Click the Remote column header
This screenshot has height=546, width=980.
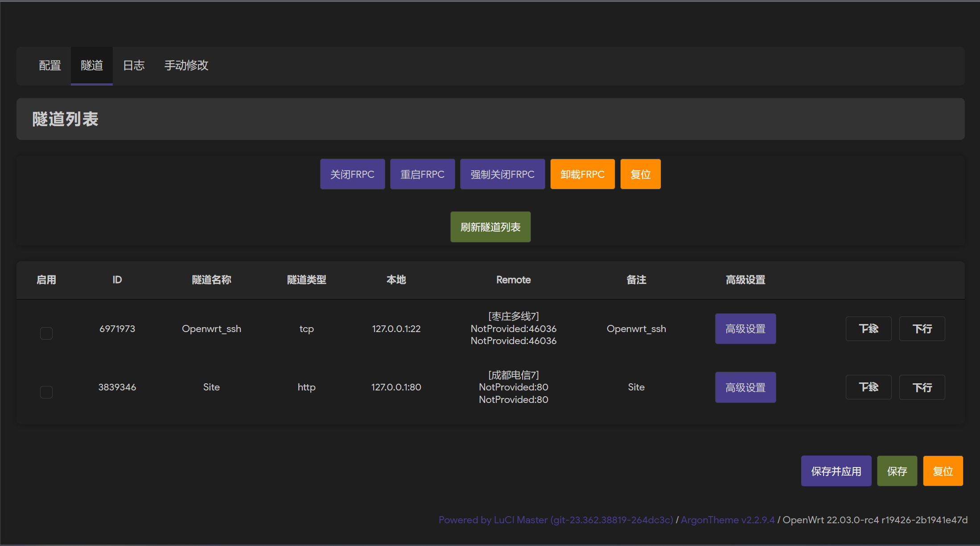tap(514, 280)
